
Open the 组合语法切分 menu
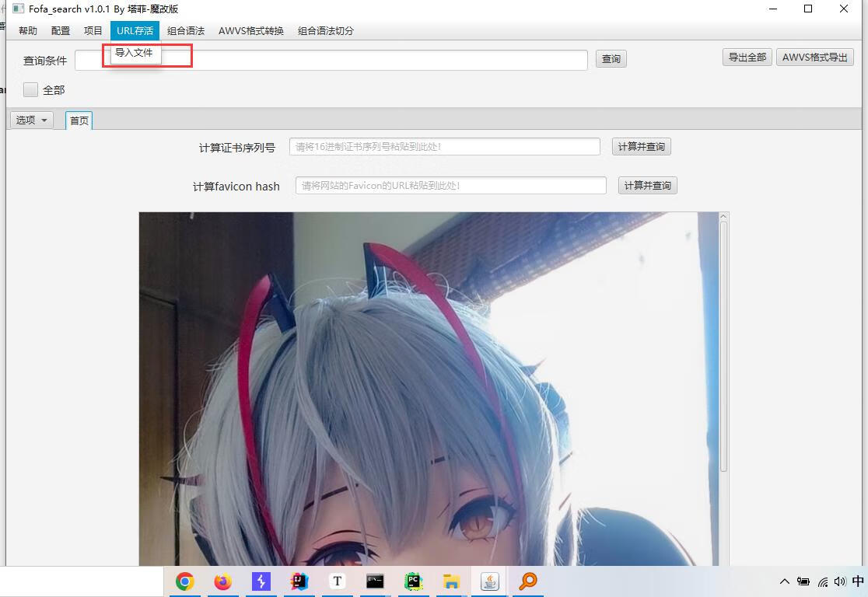325,31
